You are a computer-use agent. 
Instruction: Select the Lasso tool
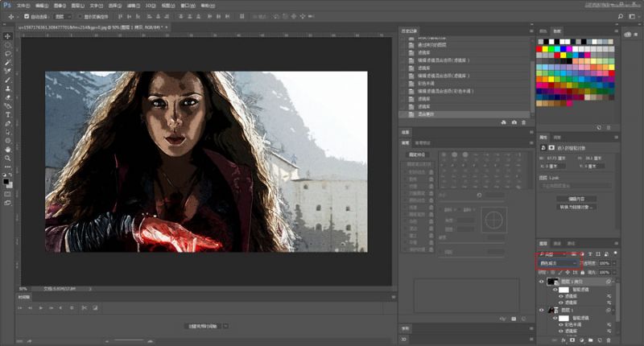(x=8, y=54)
